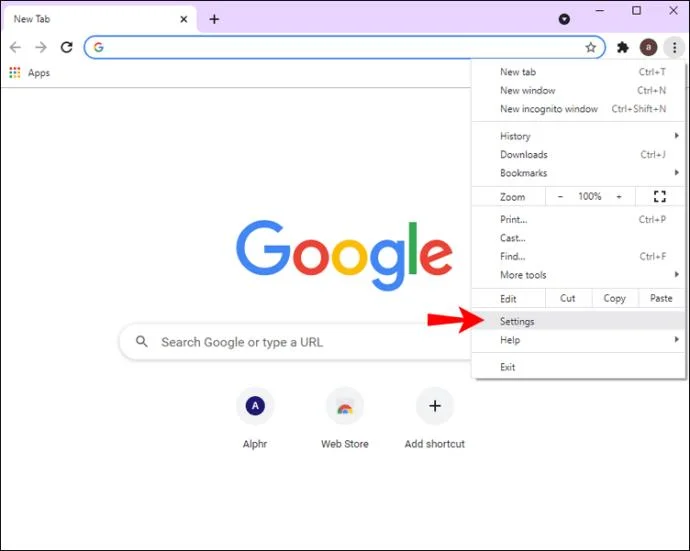The image size is (690, 551).
Task: Click the Edit label in menu
Action: coord(508,299)
